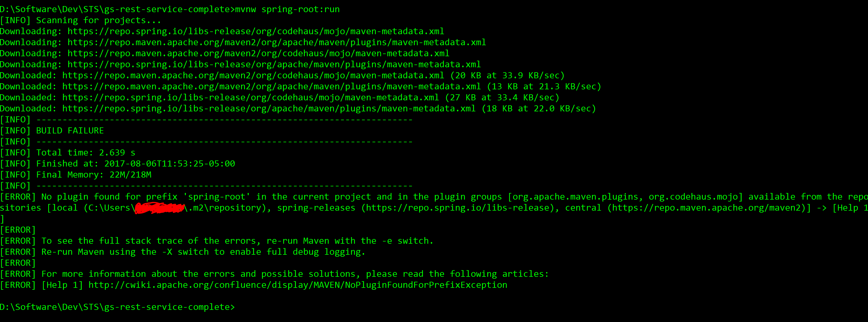Click the Downloaded URL at 21.3 KB/sec

[271, 87]
